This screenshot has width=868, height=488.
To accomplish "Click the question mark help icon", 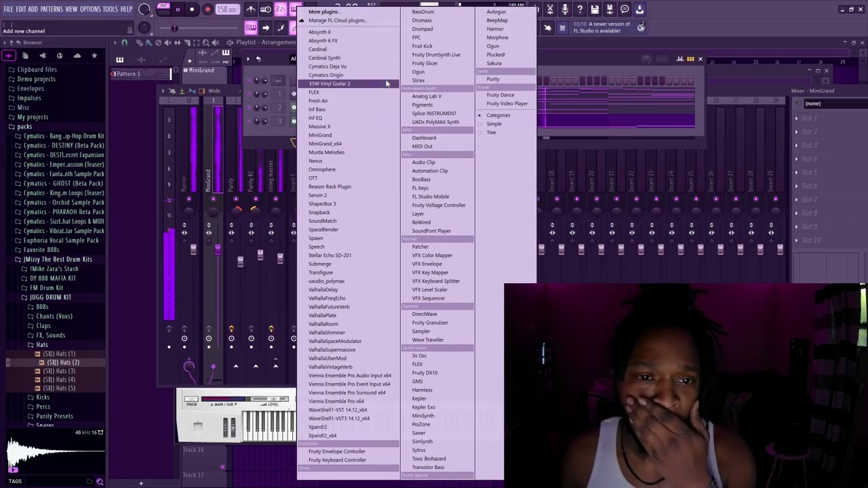I will pos(580,9).
